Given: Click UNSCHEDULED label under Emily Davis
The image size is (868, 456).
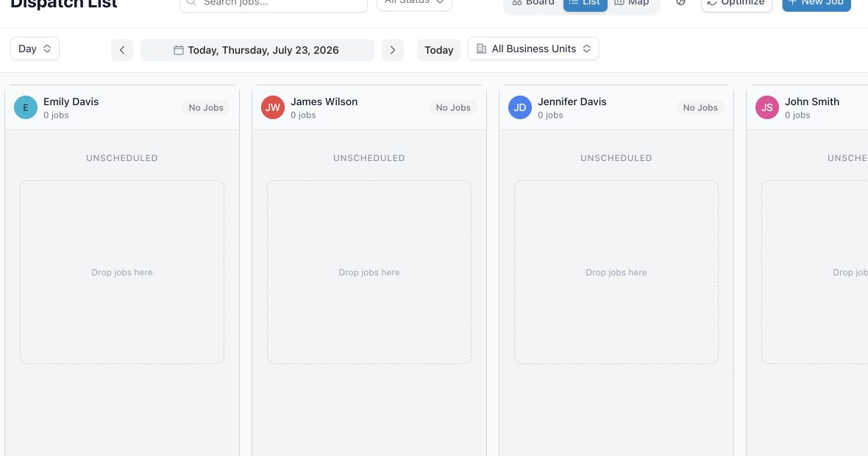Looking at the screenshot, I should coord(122,157).
